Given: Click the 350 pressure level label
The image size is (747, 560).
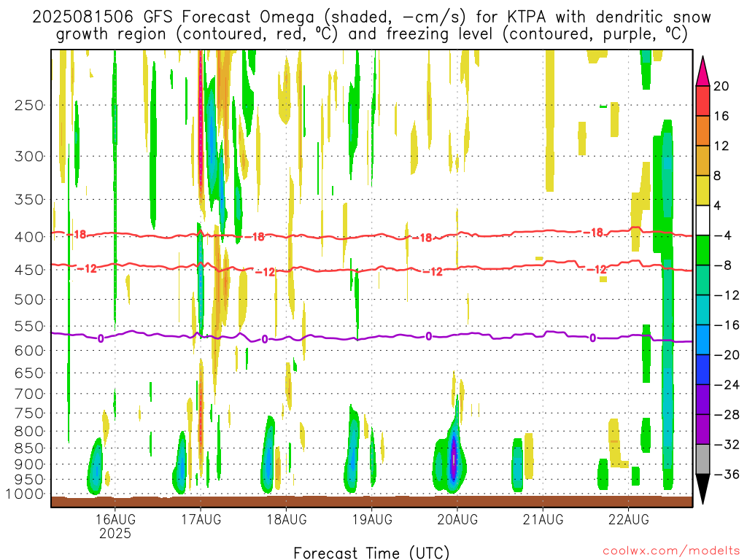Looking at the screenshot, I should (29, 200).
